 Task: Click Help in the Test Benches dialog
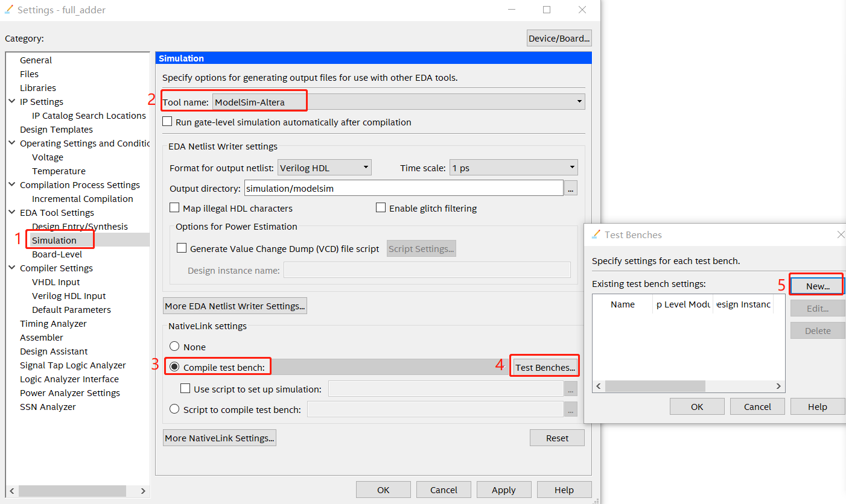(x=818, y=406)
